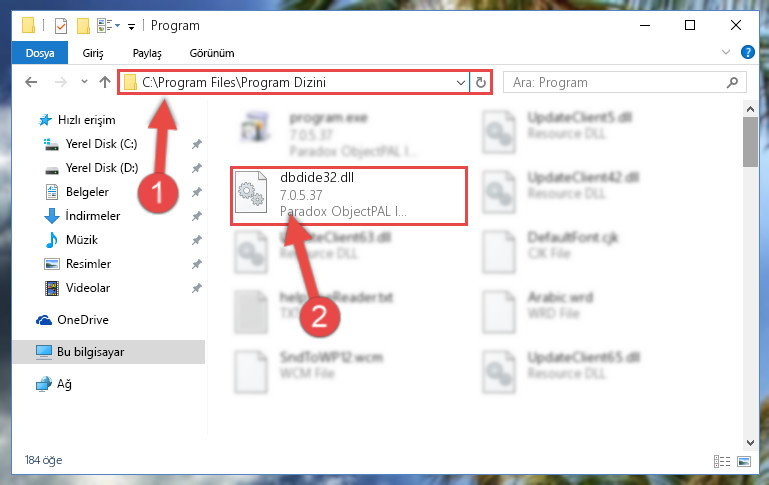Viewport: 769px width, 485px height.
Task: Click the vertical scrollbar thumb
Action: pyautogui.click(x=750, y=142)
